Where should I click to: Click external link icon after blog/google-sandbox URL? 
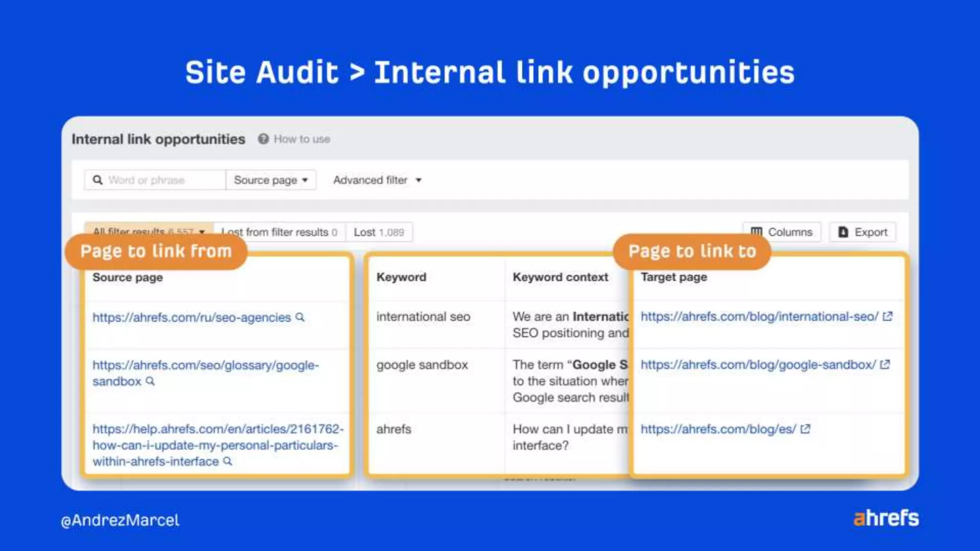tap(885, 364)
